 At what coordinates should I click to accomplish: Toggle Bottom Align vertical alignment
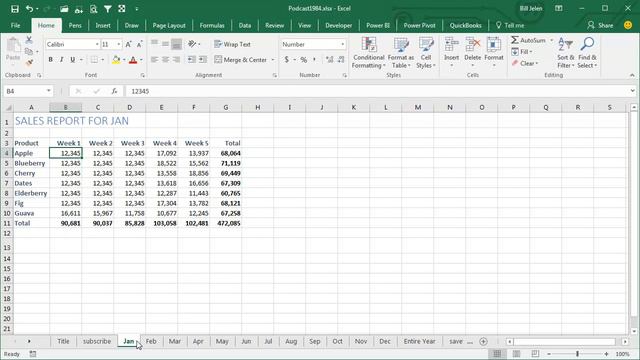coord(176,44)
